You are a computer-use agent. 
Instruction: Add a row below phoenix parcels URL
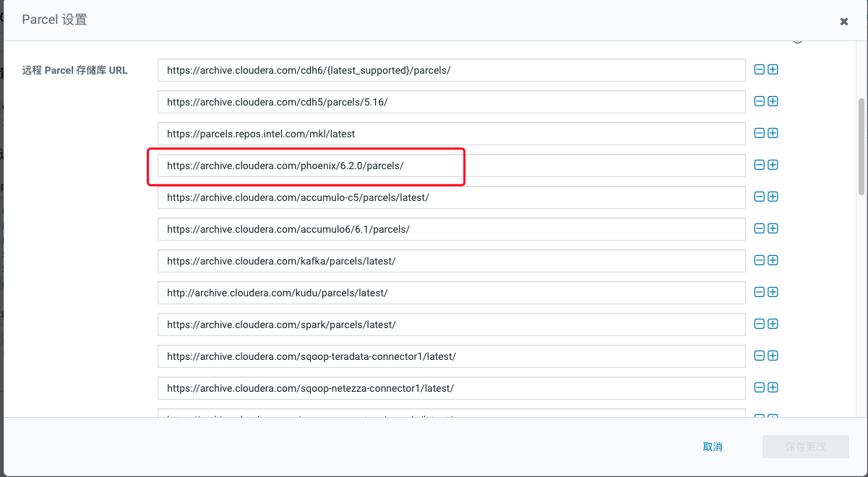point(773,166)
